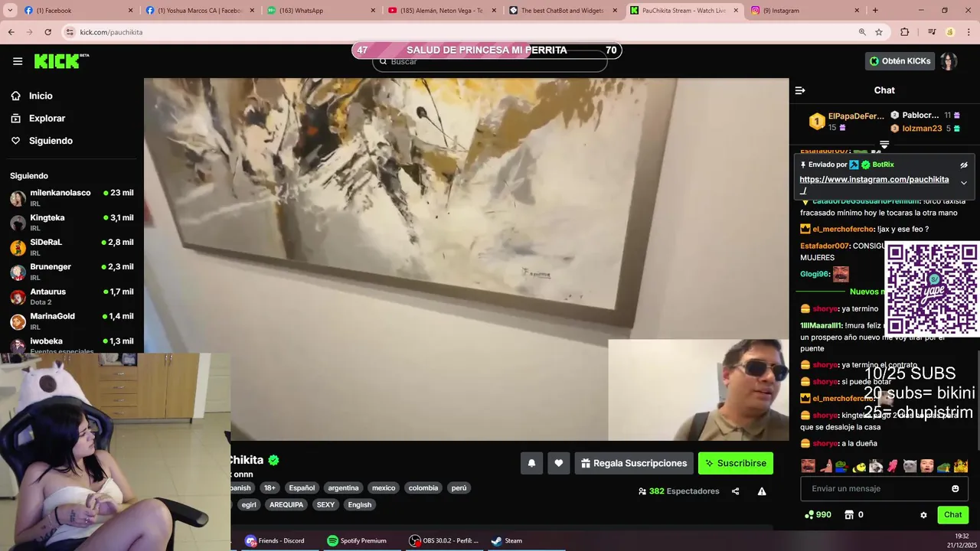Open Steam in taskbar
The height and width of the screenshot is (551, 980).
(x=507, y=540)
